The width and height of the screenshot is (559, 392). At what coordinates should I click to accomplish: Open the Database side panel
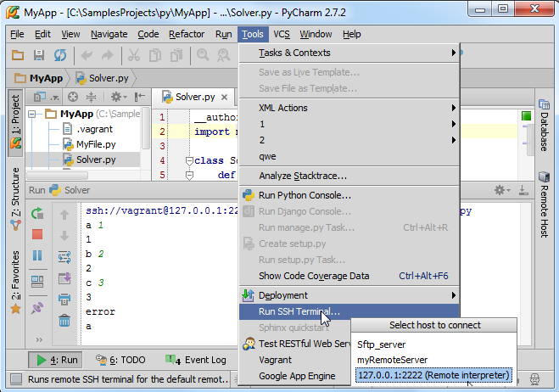(x=544, y=126)
